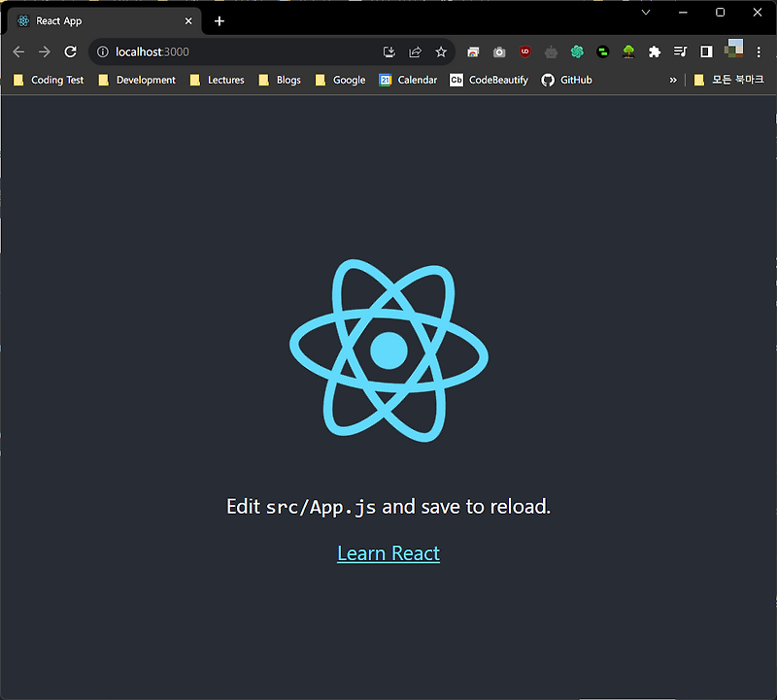This screenshot has width=777, height=700.
Task: Click the view site information icon in address bar
Action: tap(103, 51)
